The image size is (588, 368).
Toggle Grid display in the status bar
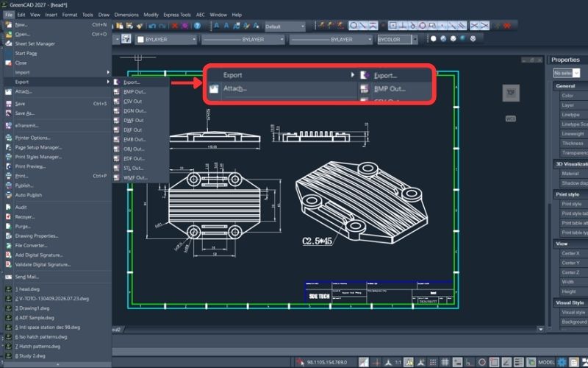(x=445, y=362)
